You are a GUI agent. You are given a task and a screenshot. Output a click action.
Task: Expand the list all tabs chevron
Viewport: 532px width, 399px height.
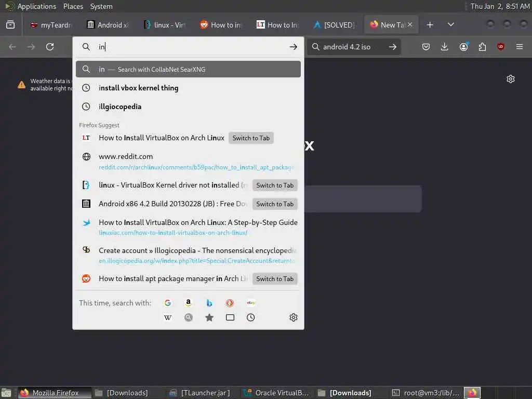450,24
